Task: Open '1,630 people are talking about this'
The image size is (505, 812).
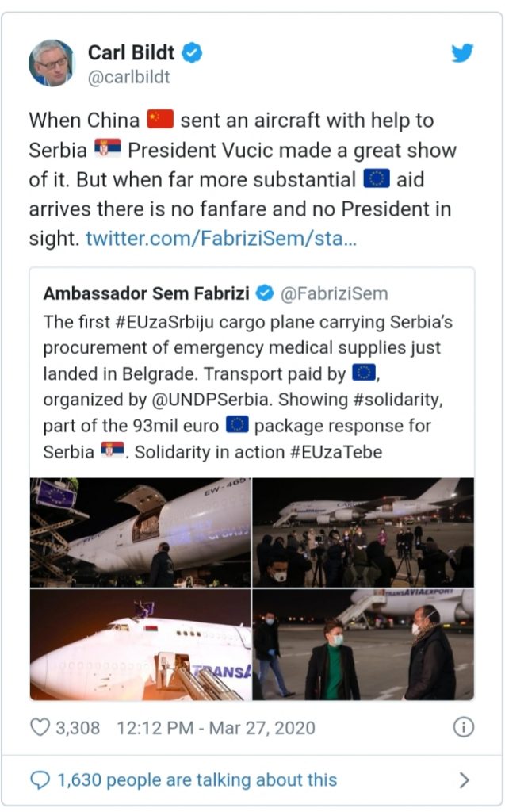Action: [197, 780]
